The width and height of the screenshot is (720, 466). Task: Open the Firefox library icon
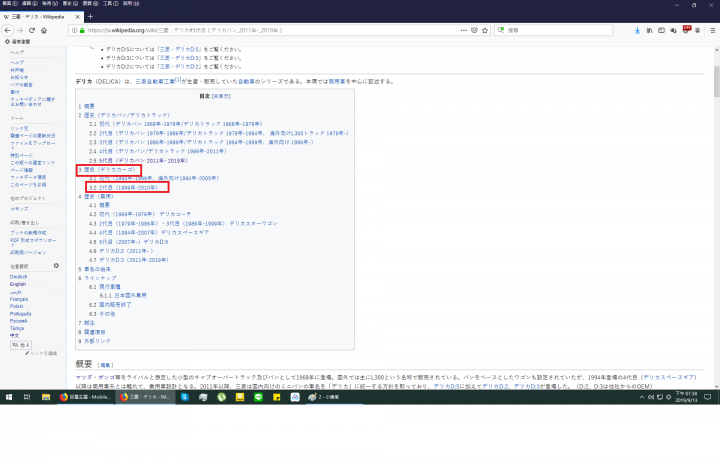click(649, 30)
